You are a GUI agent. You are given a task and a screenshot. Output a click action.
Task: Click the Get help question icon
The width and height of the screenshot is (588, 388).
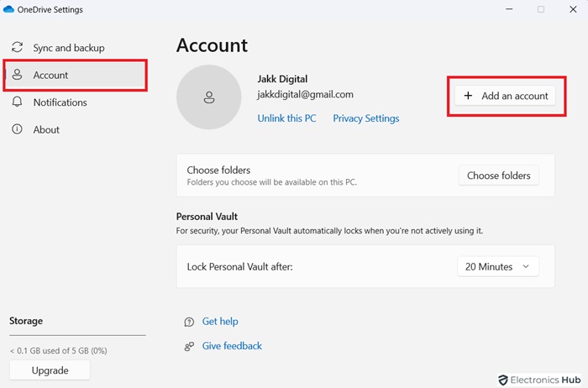coord(189,322)
